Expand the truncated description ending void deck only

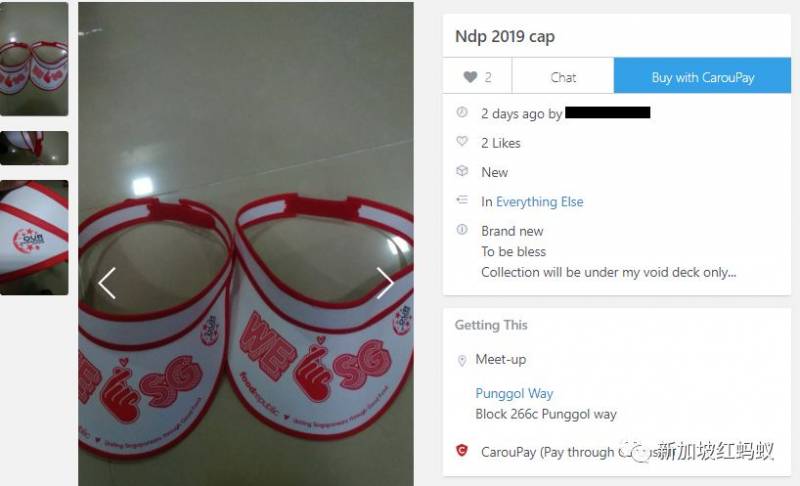tap(608, 272)
